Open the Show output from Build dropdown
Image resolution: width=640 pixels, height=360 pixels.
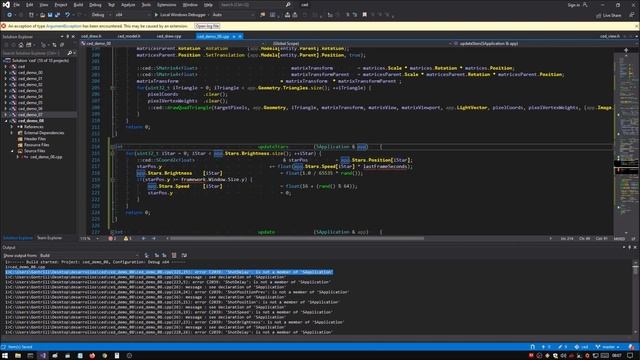pyautogui.click(x=89, y=256)
